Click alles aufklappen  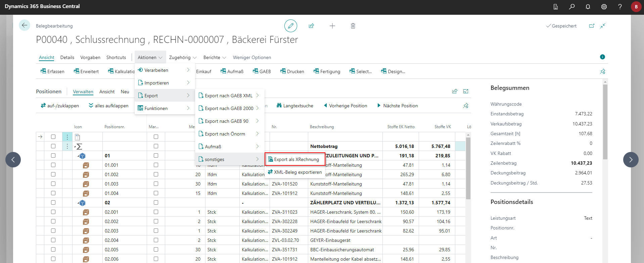pos(108,106)
